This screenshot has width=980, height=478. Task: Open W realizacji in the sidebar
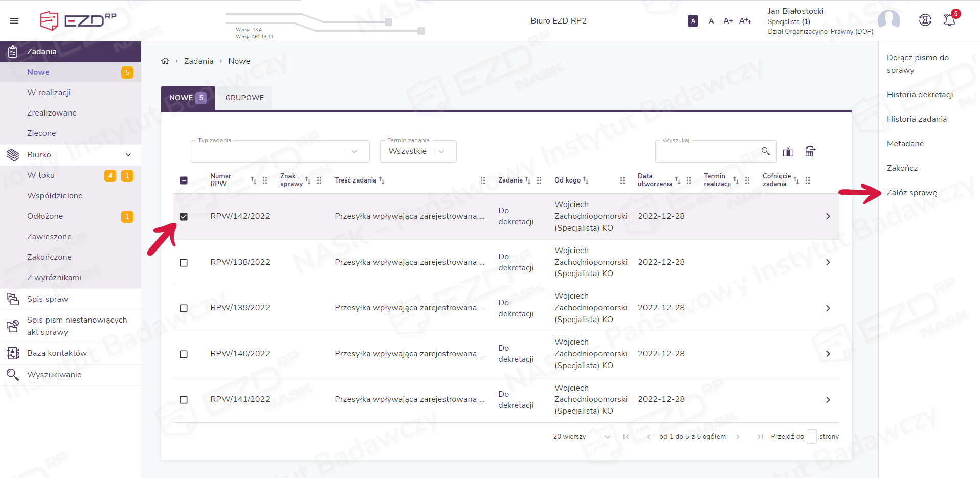49,93
